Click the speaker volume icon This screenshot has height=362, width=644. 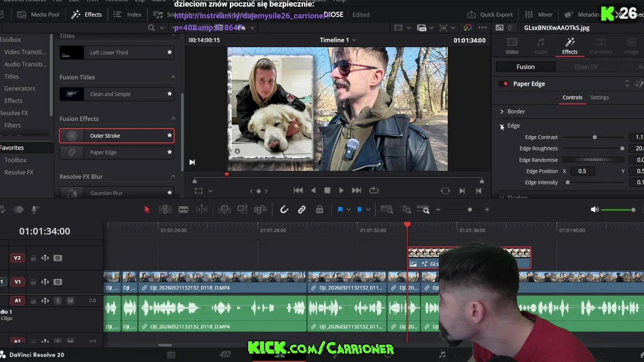tap(595, 210)
